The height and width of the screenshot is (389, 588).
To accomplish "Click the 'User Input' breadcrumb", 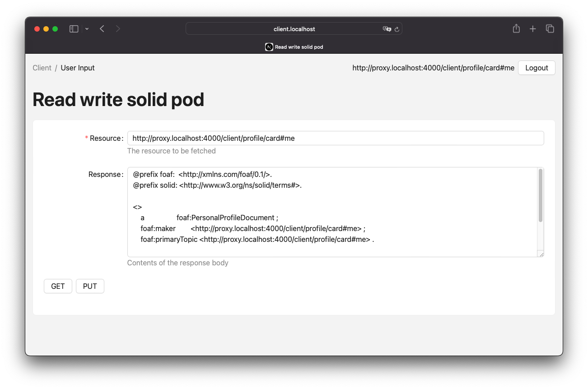I will click(x=78, y=68).
